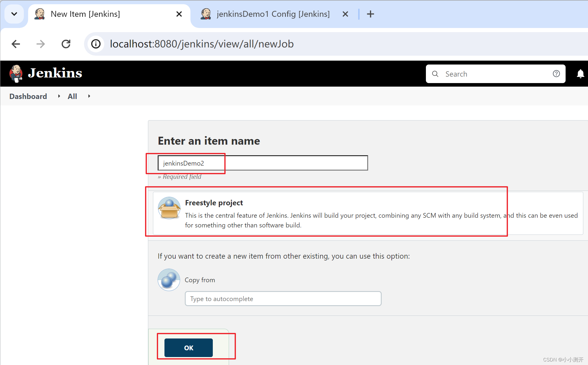
Task: Expand the All breadcrumb arrow
Action: click(89, 96)
